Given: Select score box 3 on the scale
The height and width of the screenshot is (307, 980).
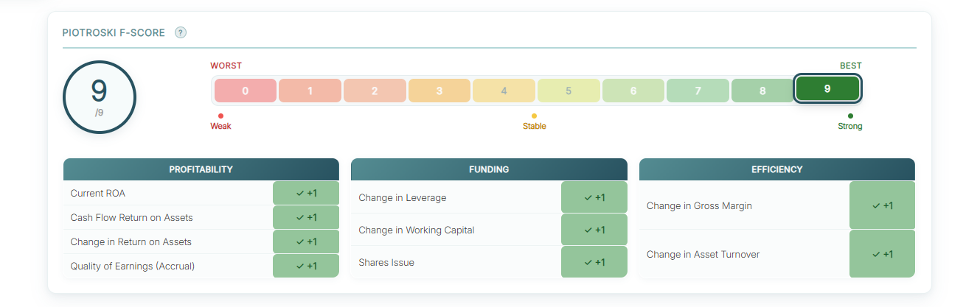Looking at the screenshot, I should point(439,91).
